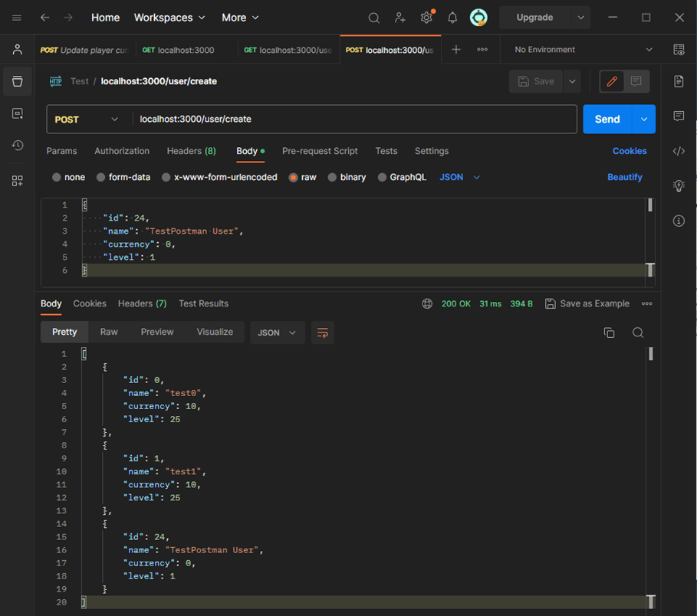
Task: Open request info icon
Action: click(x=679, y=221)
